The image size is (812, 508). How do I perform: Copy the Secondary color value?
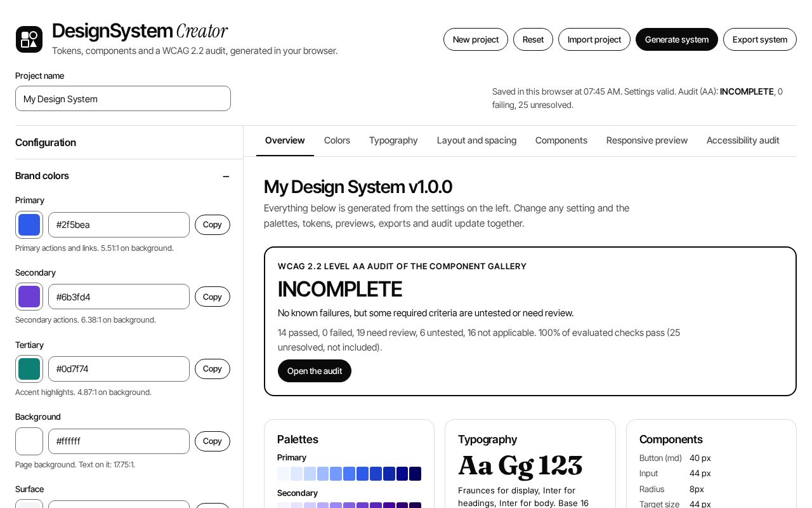tap(213, 297)
